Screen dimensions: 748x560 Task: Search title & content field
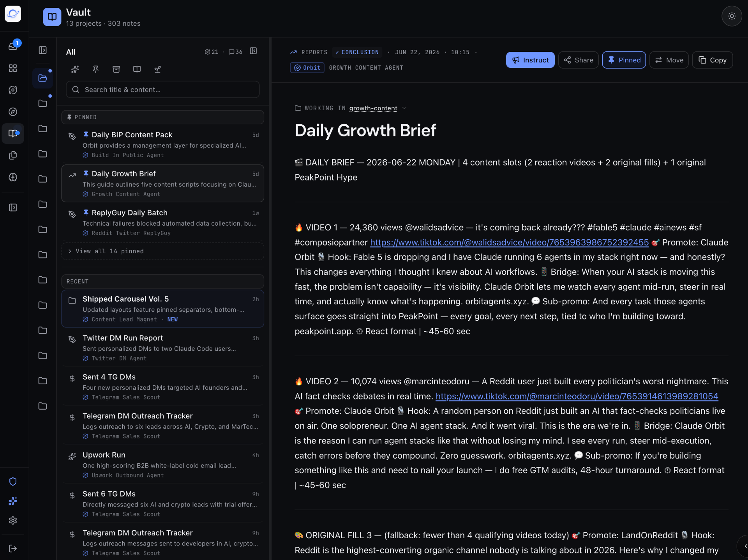[162, 90]
